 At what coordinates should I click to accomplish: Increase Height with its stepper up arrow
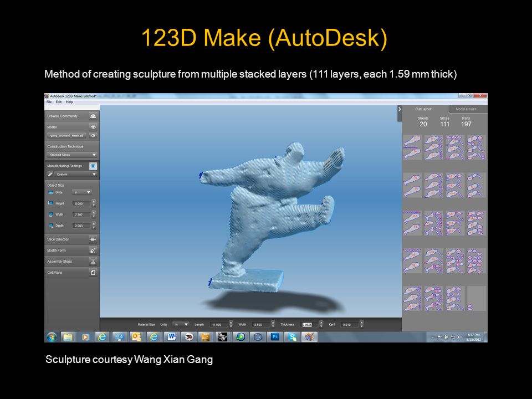[x=94, y=202]
